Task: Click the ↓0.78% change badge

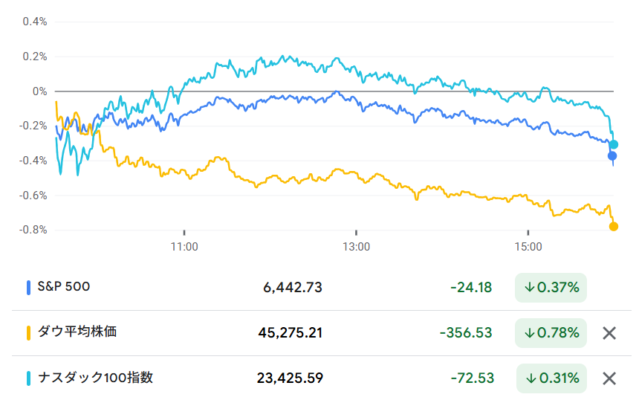Action: pos(551,333)
